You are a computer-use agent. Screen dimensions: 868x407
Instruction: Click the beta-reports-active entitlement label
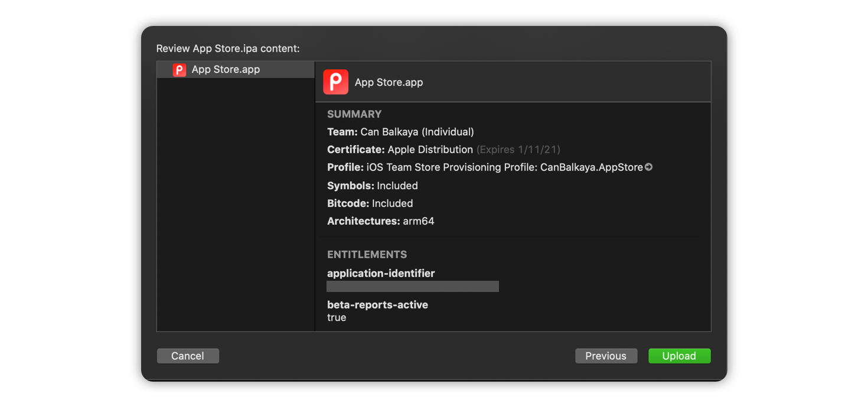pos(377,305)
